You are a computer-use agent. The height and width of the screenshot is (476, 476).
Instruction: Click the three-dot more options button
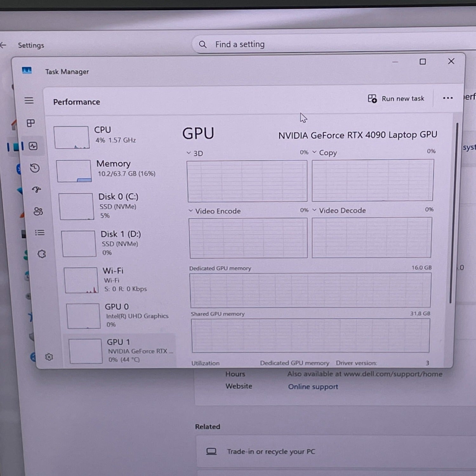click(x=448, y=98)
